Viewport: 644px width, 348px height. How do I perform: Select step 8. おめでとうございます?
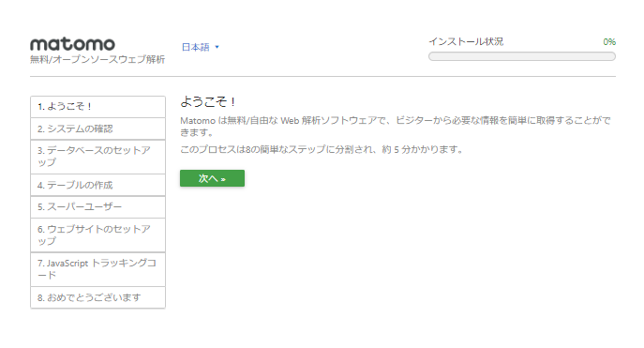tap(97, 297)
